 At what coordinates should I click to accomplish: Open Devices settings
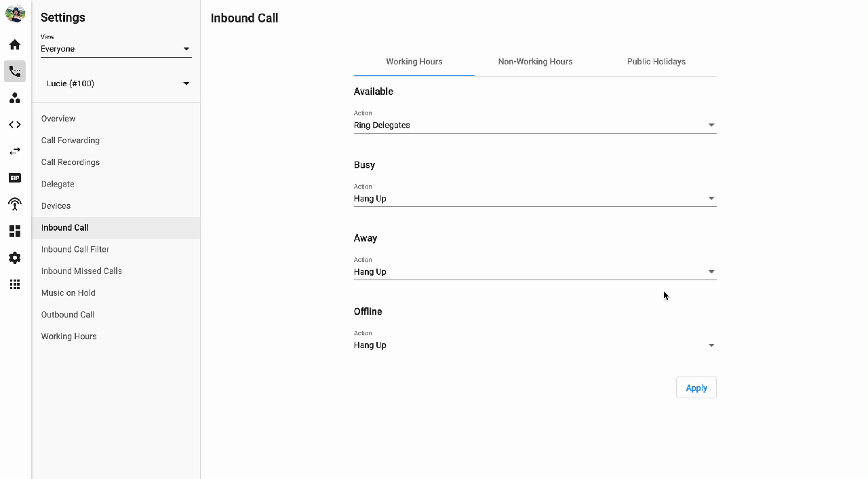click(x=116, y=206)
